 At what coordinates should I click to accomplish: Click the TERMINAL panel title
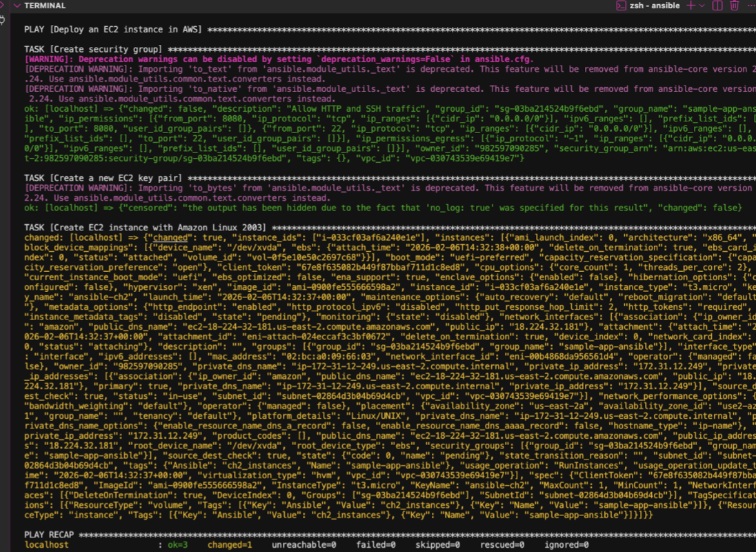pyautogui.click(x=45, y=6)
